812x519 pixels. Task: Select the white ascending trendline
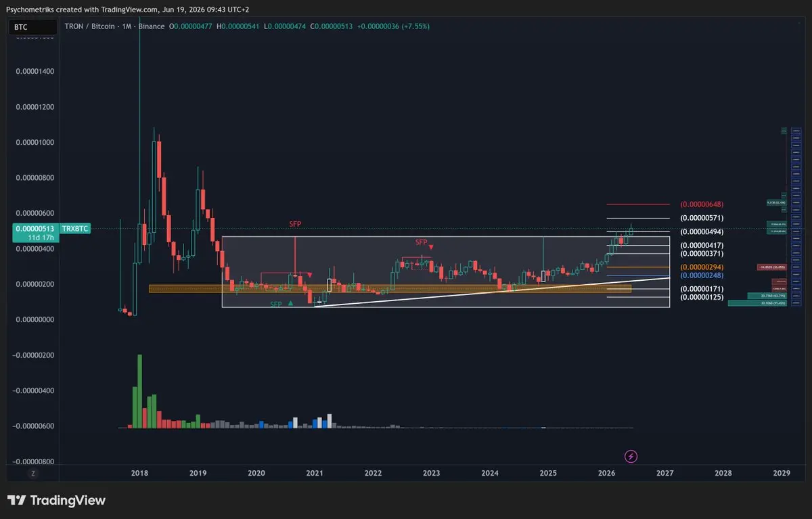[x=492, y=292]
